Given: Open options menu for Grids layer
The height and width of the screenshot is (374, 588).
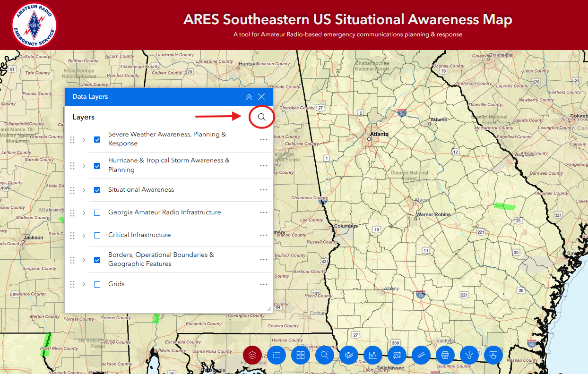Looking at the screenshot, I should pos(264,284).
